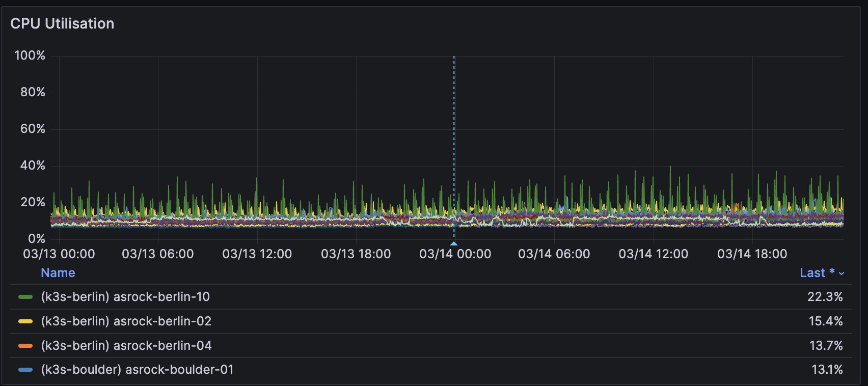This screenshot has height=386, width=868.
Task: Show only the asrock-berlin-04 series
Action: [x=126, y=346]
